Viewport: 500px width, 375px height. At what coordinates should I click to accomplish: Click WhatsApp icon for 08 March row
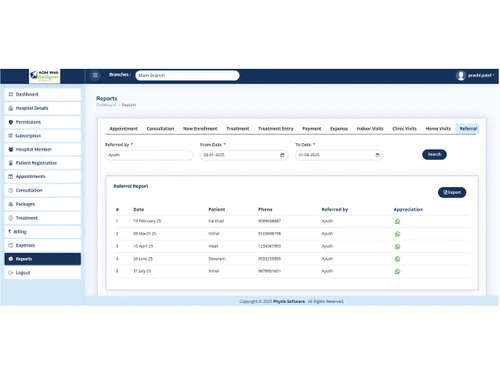coord(397,234)
